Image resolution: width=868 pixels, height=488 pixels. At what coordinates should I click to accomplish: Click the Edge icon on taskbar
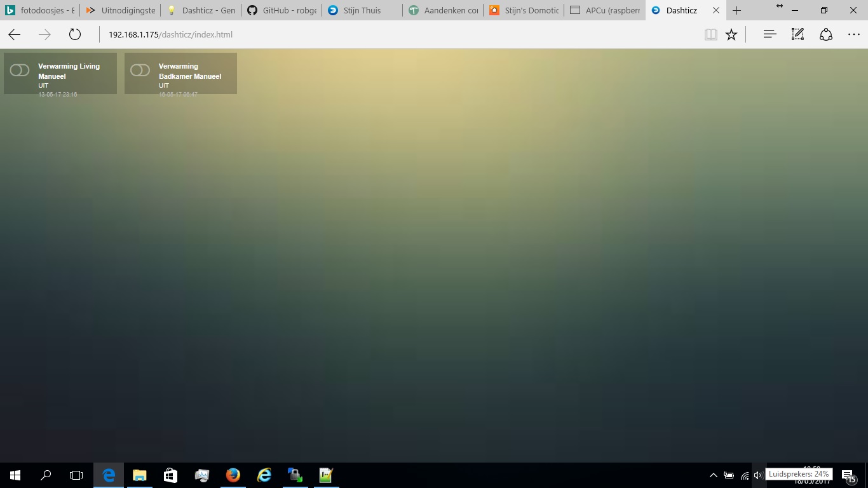pyautogui.click(x=109, y=475)
